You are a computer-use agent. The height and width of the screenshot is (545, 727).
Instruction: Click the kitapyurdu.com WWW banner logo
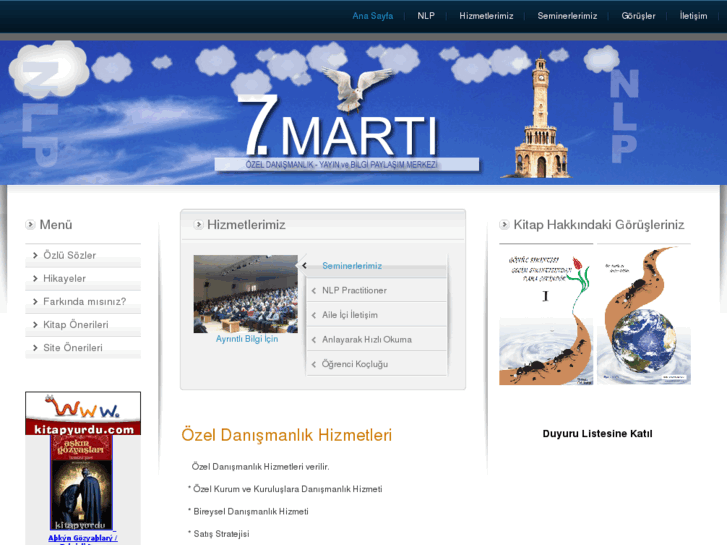pos(83,413)
